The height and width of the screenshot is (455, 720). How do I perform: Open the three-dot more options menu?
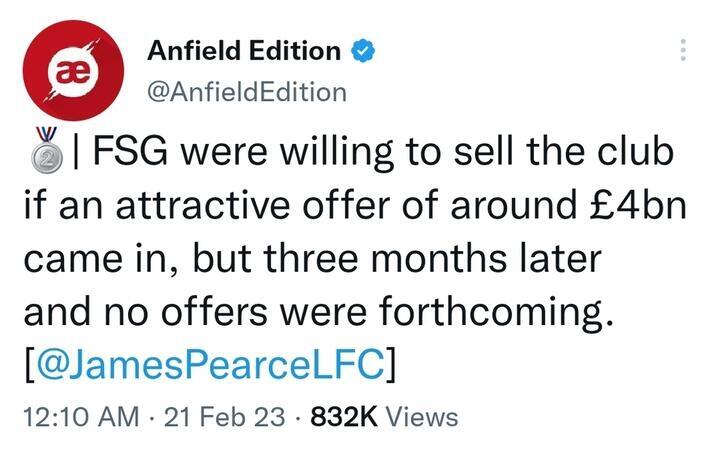pos(683,50)
